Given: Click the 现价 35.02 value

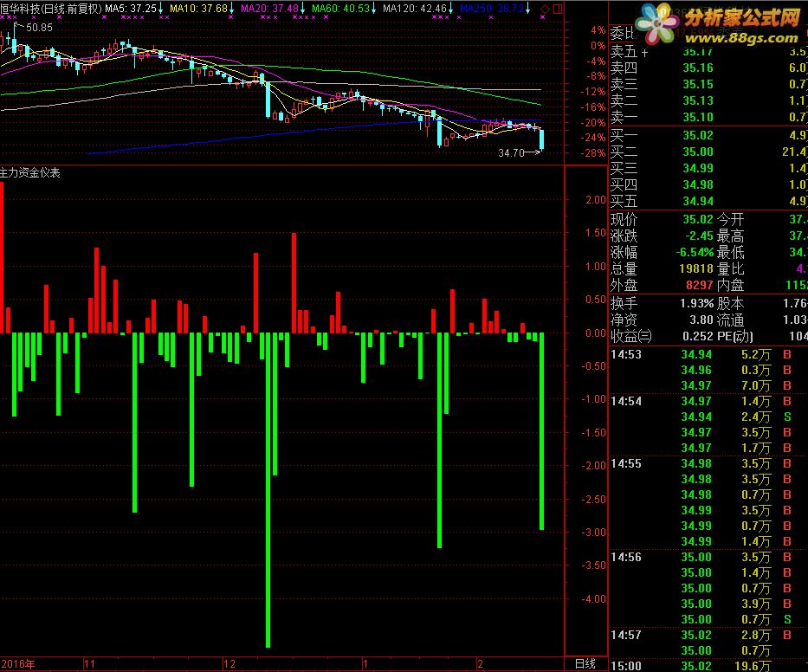Looking at the screenshot, I should pos(698,220).
